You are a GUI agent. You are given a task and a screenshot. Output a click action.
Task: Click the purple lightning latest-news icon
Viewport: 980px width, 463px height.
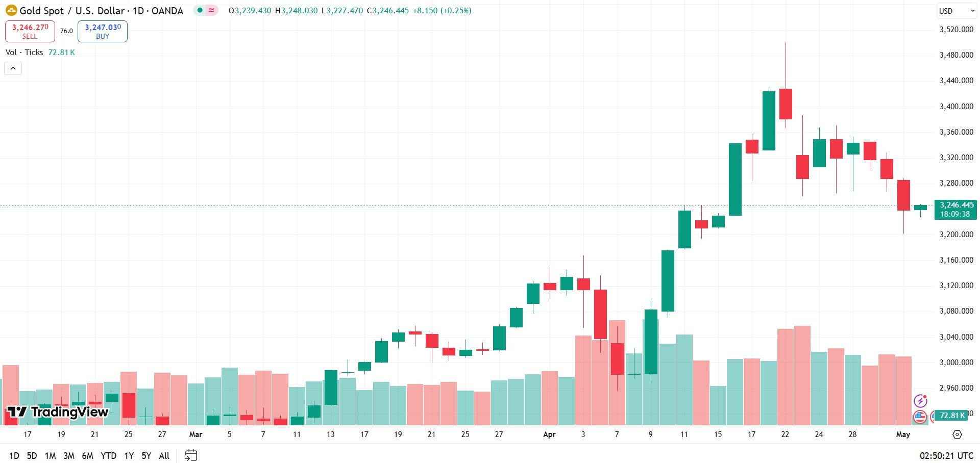click(920, 401)
